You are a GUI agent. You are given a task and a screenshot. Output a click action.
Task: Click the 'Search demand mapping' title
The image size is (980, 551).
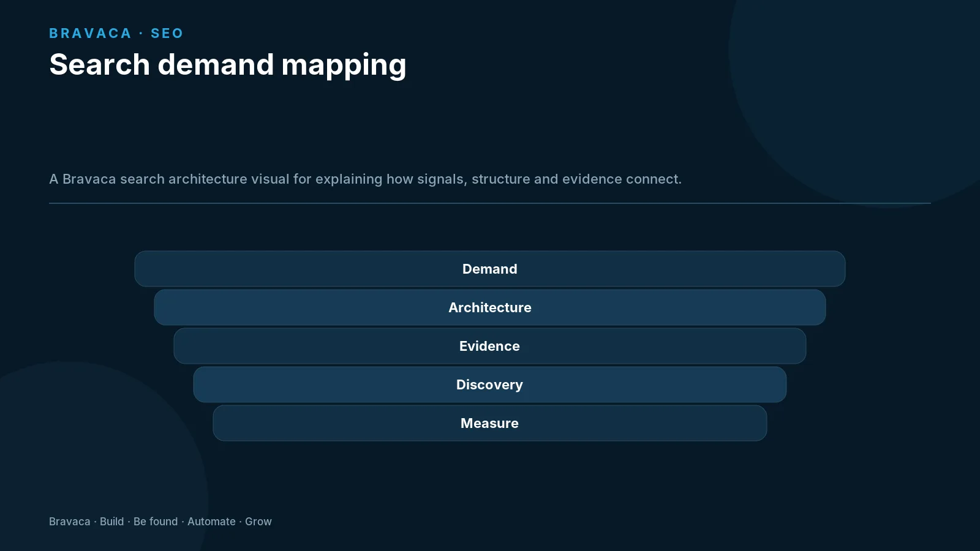pyautogui.click(x=228, y=65)
